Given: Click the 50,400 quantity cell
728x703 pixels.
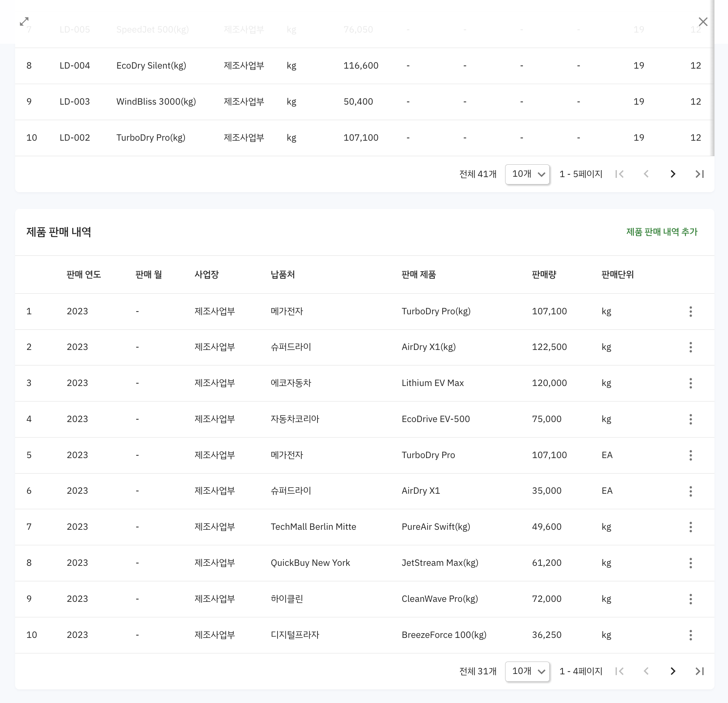Looking at the screenshot, I should (358, 102).
